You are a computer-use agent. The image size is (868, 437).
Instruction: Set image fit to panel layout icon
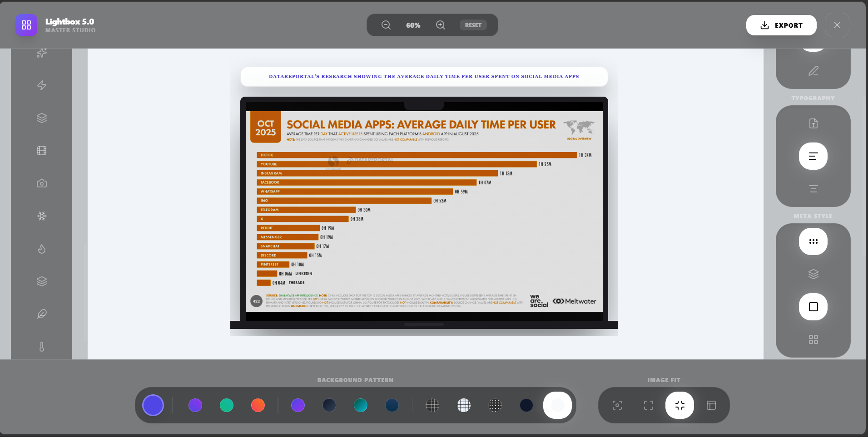pos(711,405)
